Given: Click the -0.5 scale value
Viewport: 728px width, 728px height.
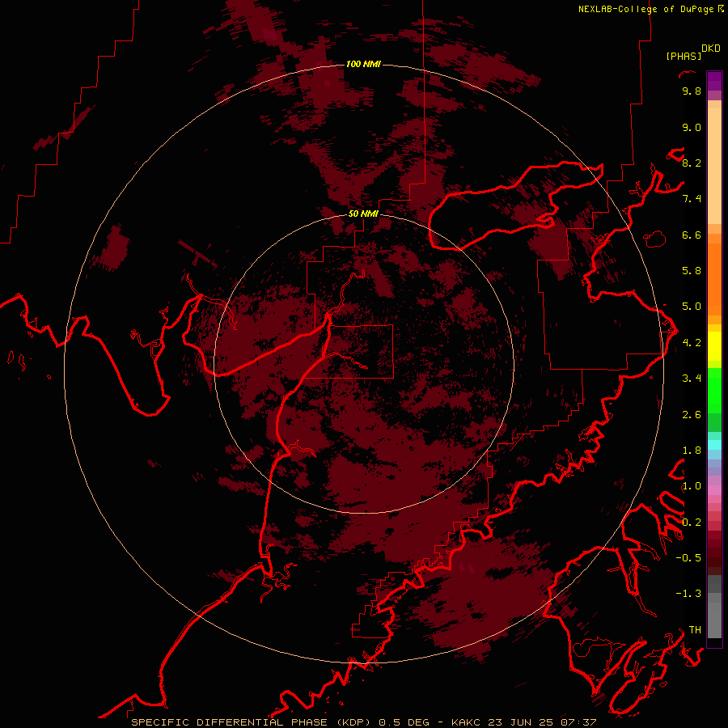Looking at the screenshot, I should 688,558.
